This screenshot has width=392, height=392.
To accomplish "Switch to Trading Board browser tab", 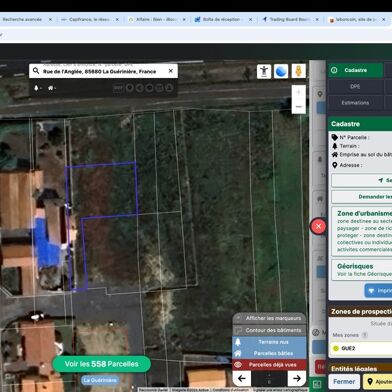I will [289, 20].
